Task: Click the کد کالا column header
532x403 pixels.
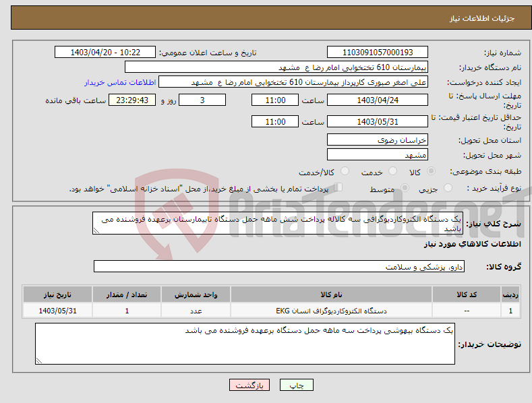Action: coord(466,294)
